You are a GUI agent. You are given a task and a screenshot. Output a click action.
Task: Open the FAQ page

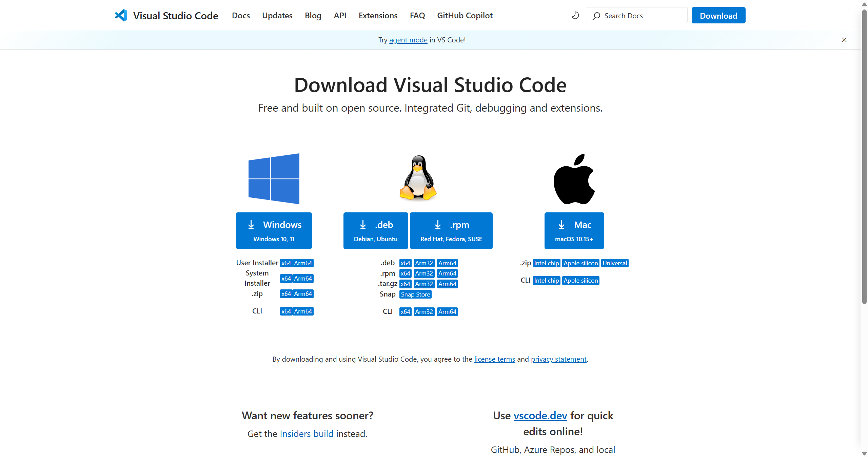(x=417, y=16)
